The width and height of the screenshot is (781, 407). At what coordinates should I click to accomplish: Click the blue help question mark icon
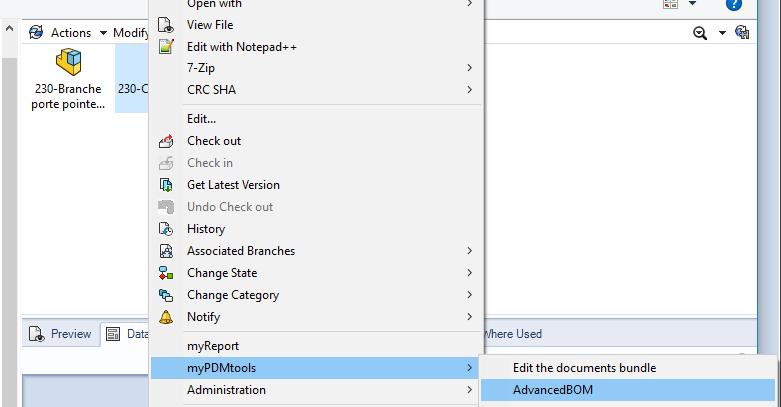tap(734, 4)
